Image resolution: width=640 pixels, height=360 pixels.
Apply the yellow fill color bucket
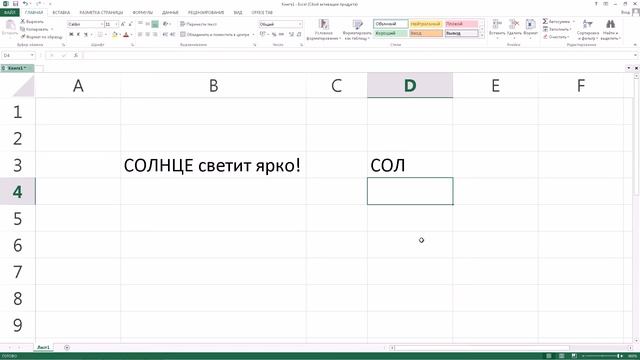point(115,35)
